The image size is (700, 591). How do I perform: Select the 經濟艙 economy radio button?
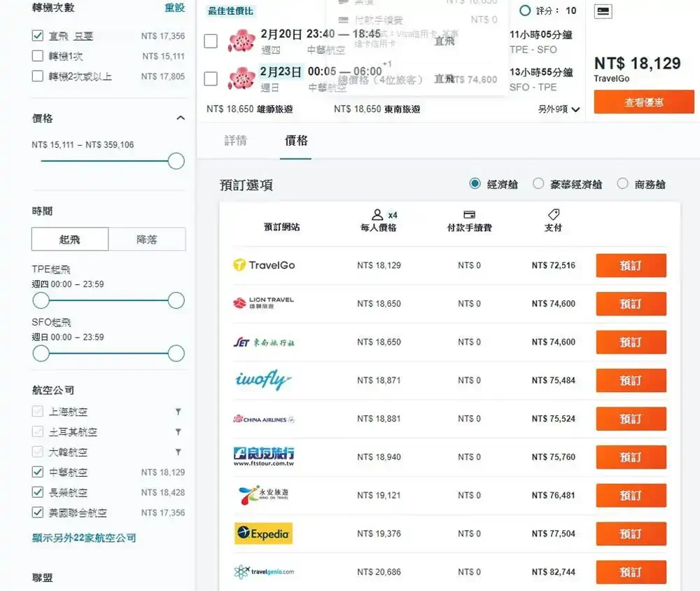[x=475, y=183]
